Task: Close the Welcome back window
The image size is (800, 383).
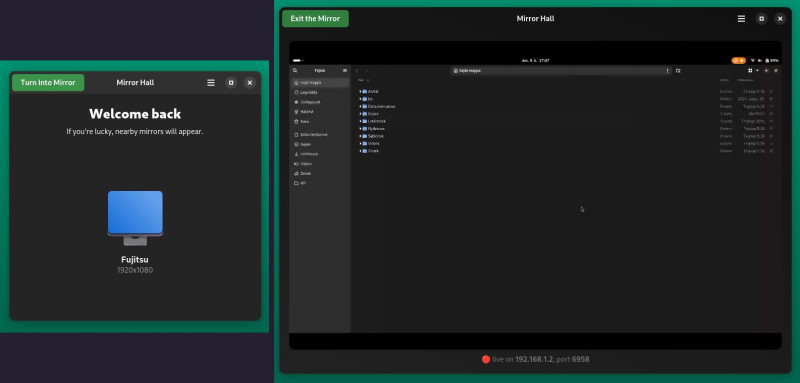Action: (249, 83)
